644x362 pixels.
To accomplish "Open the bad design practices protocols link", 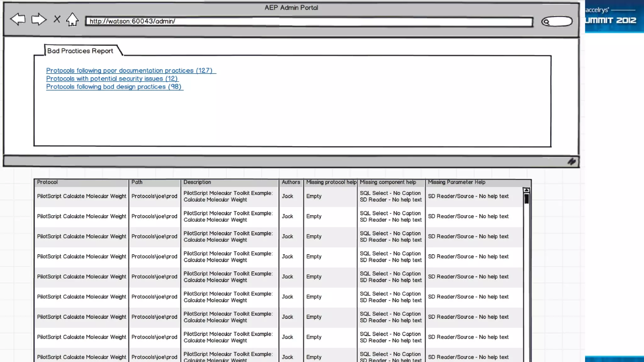I will (x=114, y=87).
